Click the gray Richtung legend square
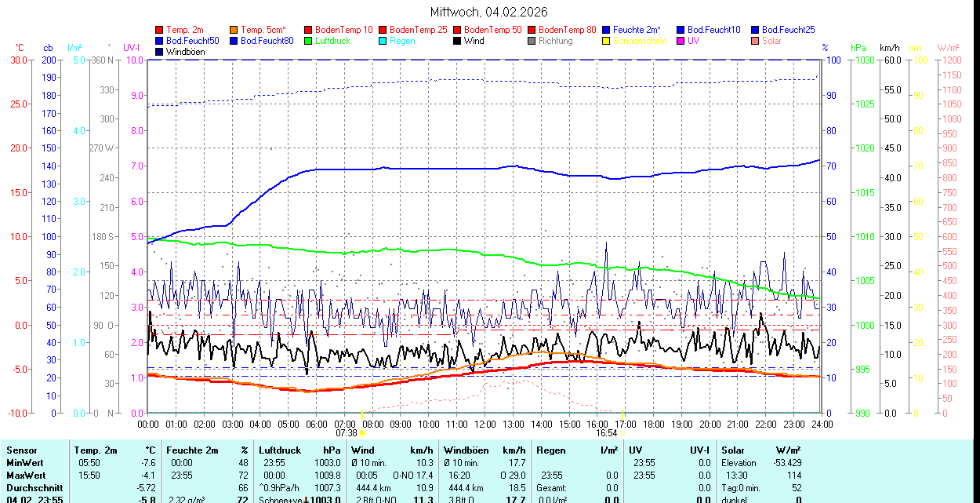The image size is (980, 503). click(x=532, y=41)
